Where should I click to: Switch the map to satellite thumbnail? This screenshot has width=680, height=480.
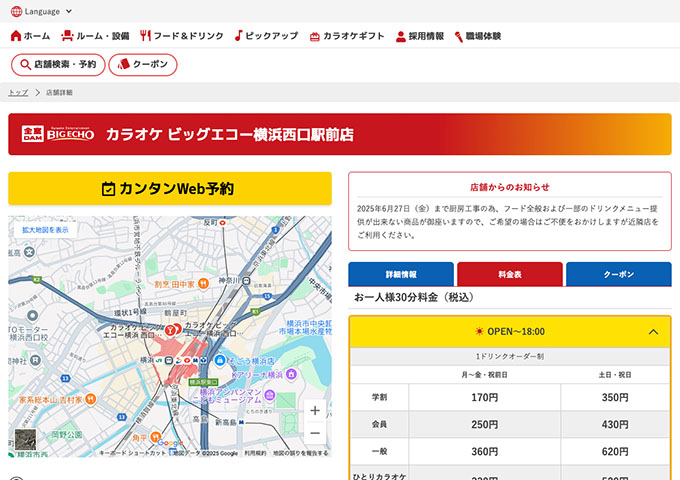click(26, 440)
